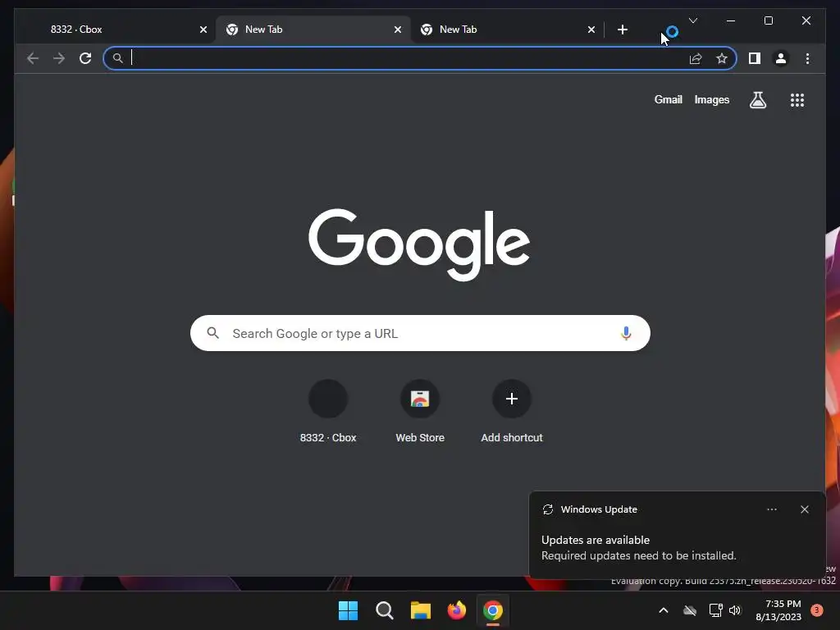Image resolution: width=840 pixels, height=630 pixels.
Task: Open taskbar Search
Action: click(x=385, y=610)
